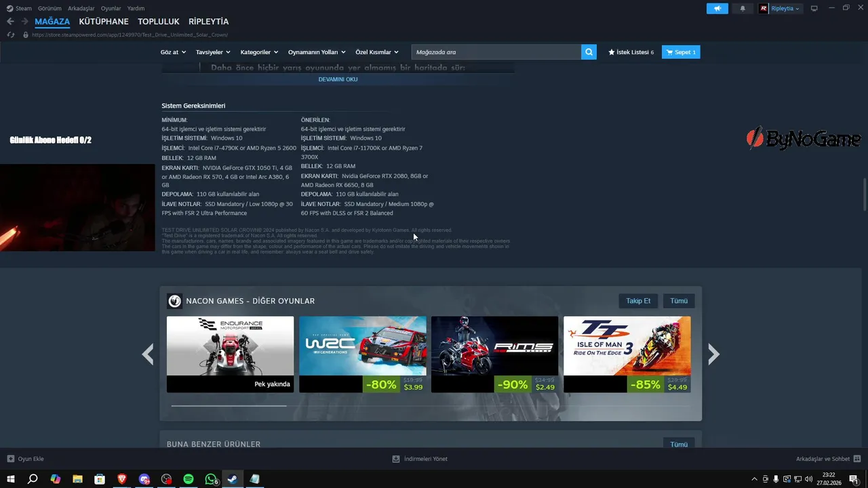
Task: Click the carousel right arrow
Action: click(x=713, y=354)
